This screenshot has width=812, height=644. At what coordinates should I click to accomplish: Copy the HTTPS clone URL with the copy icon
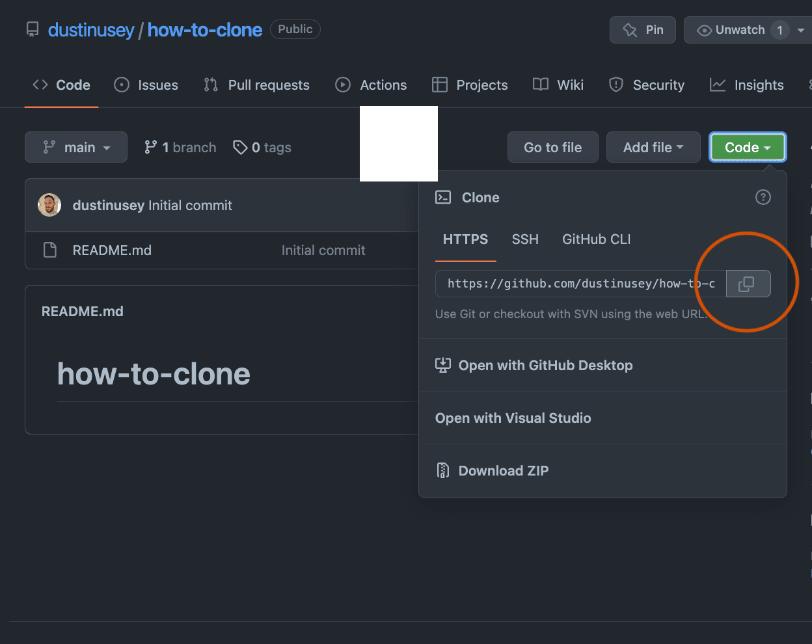click(748, 283)
